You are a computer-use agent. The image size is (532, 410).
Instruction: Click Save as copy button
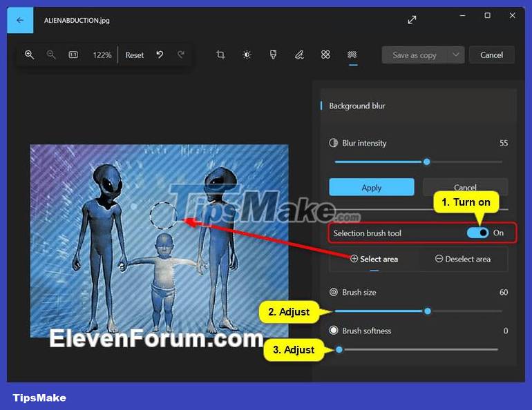click(x=415, y=55)
